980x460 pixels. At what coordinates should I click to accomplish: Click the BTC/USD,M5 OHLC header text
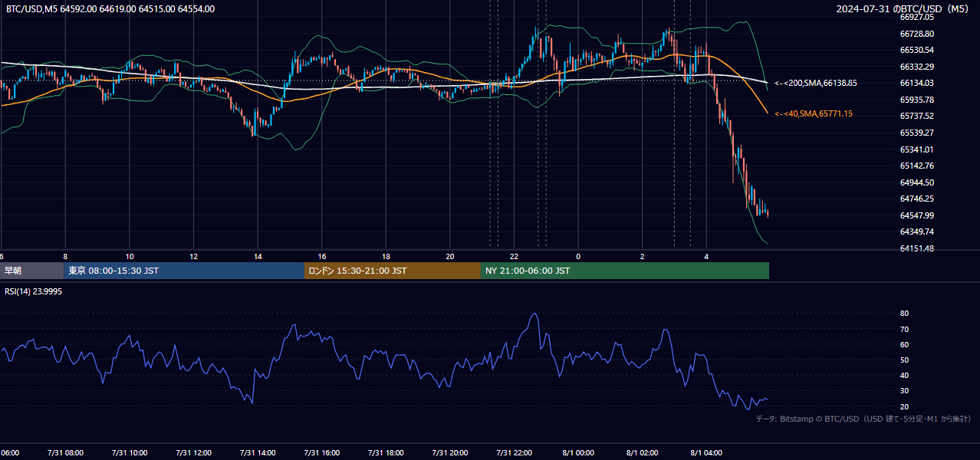tap(110, 9)
